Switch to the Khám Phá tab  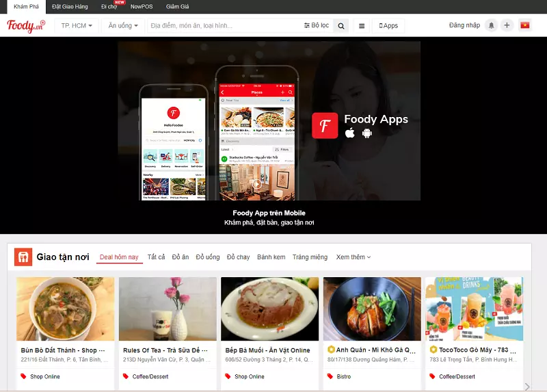26,7
